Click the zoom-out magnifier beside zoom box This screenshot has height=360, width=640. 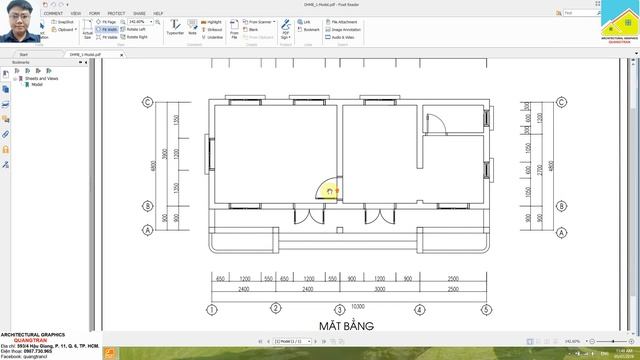point(123,22)
